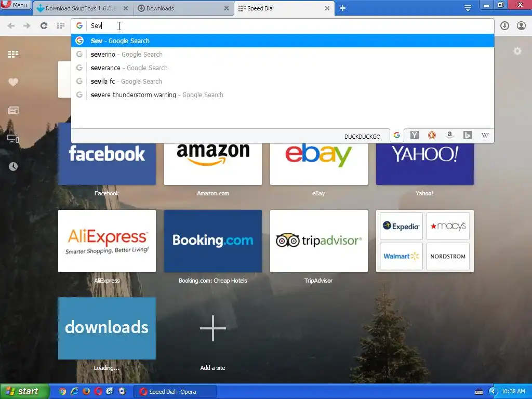
Task: Open the Windows start button
Action: [x=24, y=392]
